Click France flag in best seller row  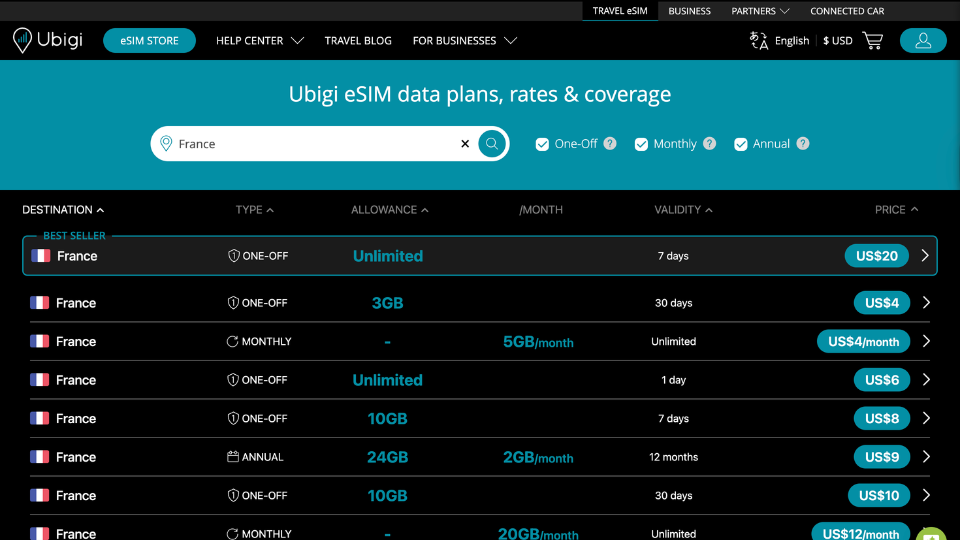coord(41,256)
